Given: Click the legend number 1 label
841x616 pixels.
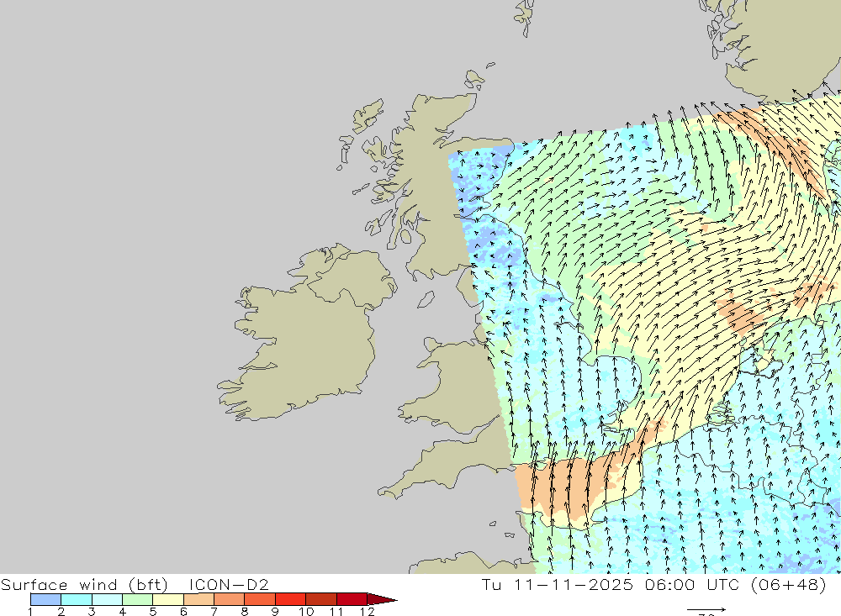Looking at the screenshot, I should point(30,612).
